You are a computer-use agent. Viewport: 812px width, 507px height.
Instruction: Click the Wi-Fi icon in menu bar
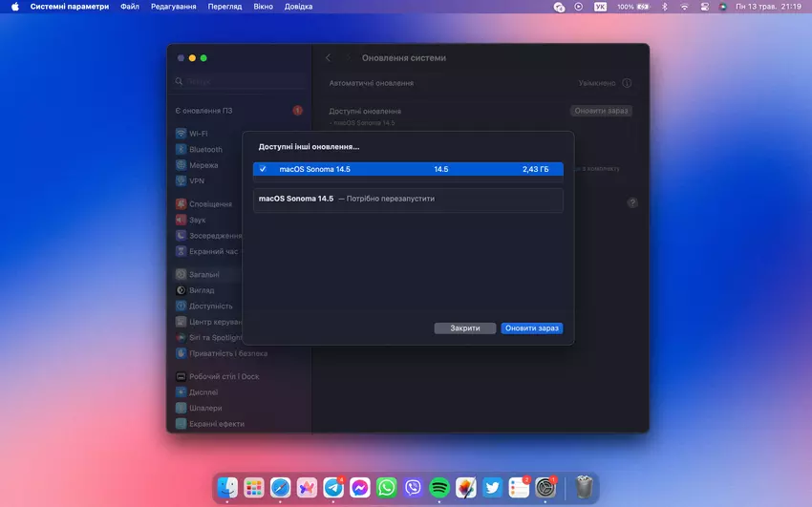(684, 7)
